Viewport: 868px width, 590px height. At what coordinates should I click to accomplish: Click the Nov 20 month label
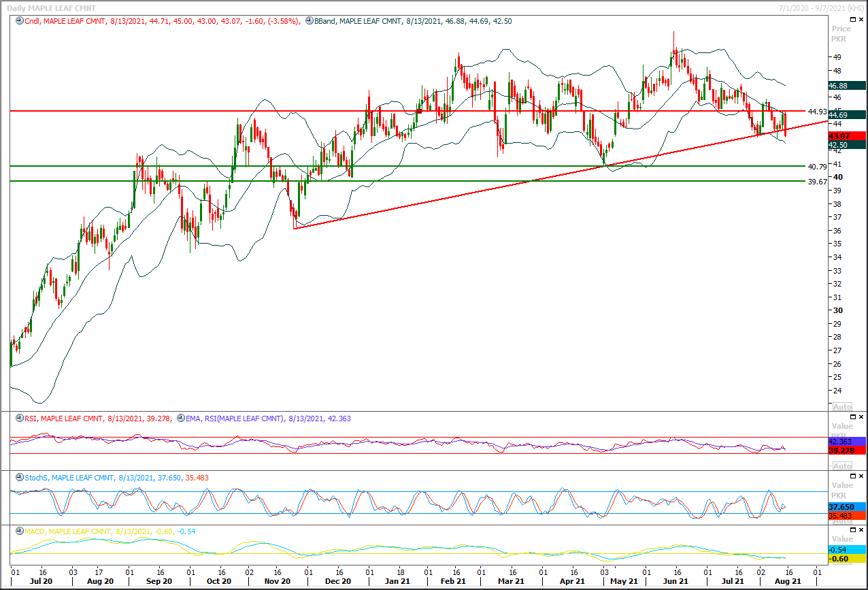[x=278, y=582]
